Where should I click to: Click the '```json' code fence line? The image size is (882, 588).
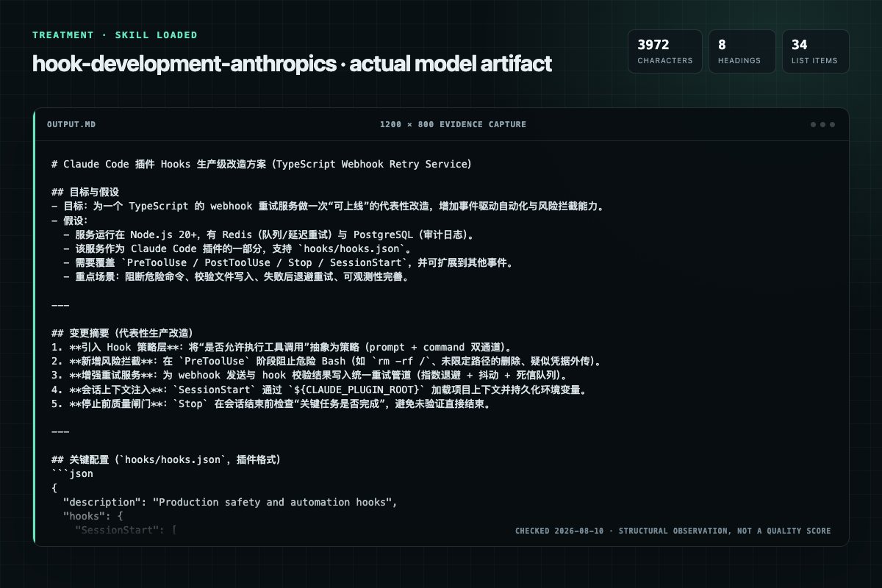pyautogui.click(x=72, y=474)
